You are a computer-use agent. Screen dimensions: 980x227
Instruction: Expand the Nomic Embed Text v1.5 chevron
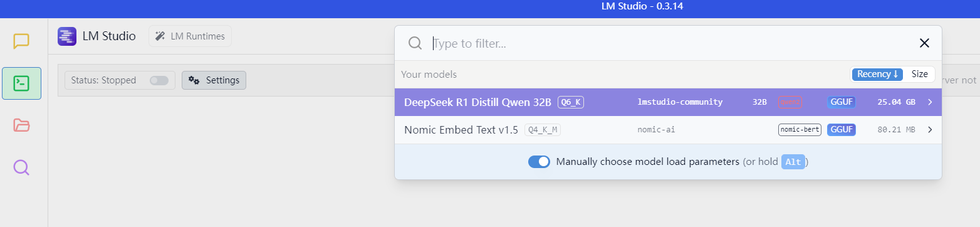coord(930,130)
